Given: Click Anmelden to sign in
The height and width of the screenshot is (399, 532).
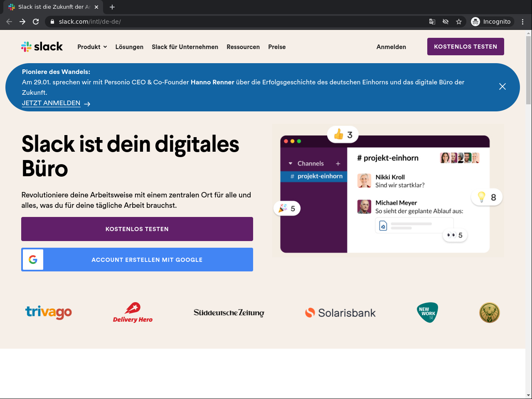Looking at the screenshot, I should [391, 47].
